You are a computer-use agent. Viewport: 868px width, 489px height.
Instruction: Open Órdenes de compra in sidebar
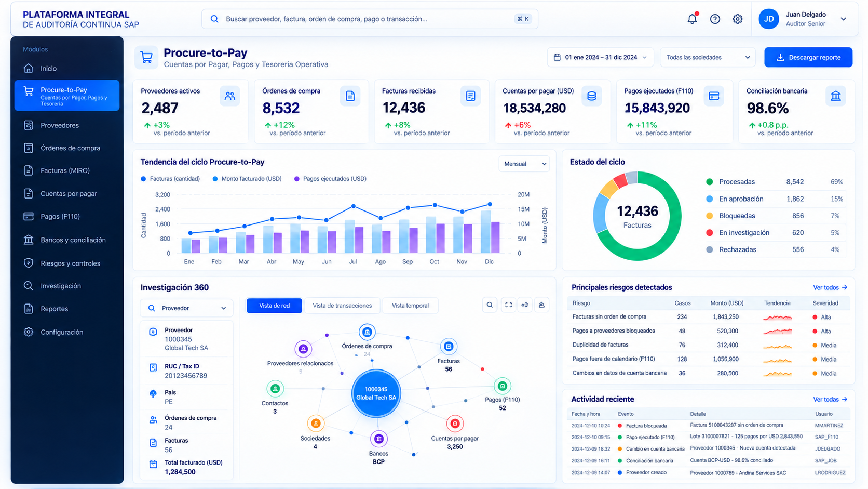(67, 148)
